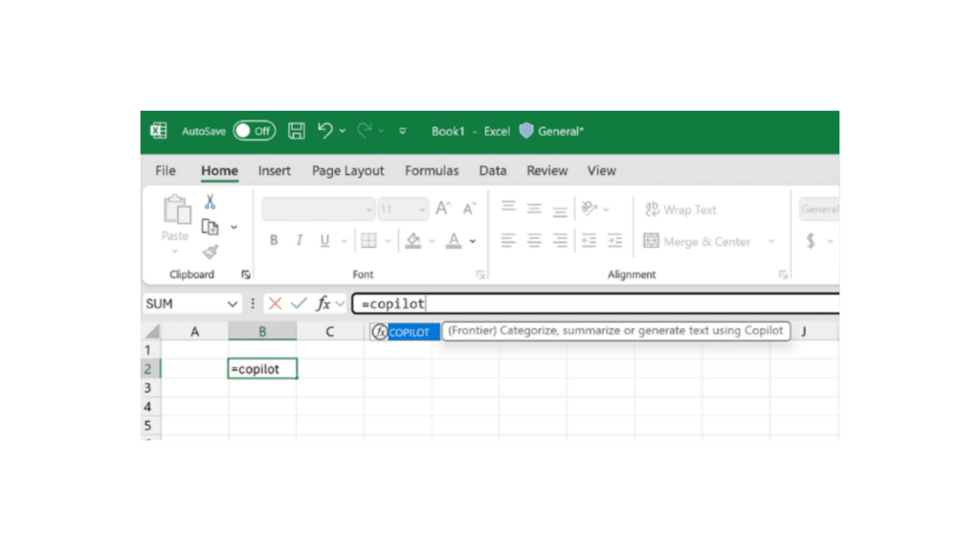
Task: Click the Align Right icon
Action: tap(560, 240)
